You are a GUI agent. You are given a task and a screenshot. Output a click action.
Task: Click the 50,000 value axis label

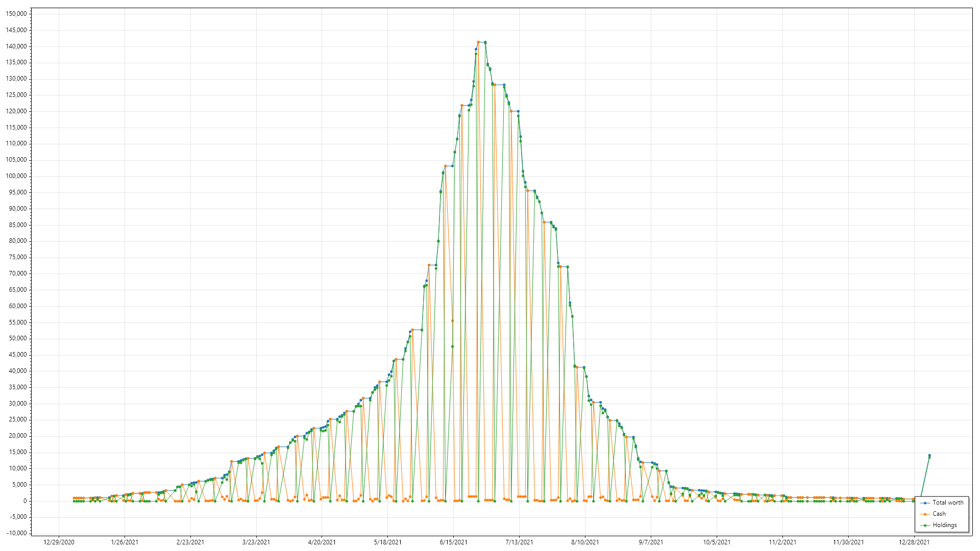(18, 338)
